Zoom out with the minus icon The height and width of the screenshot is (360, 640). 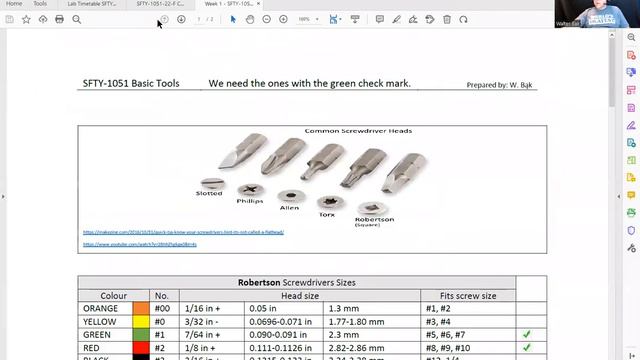pos(267,19)
